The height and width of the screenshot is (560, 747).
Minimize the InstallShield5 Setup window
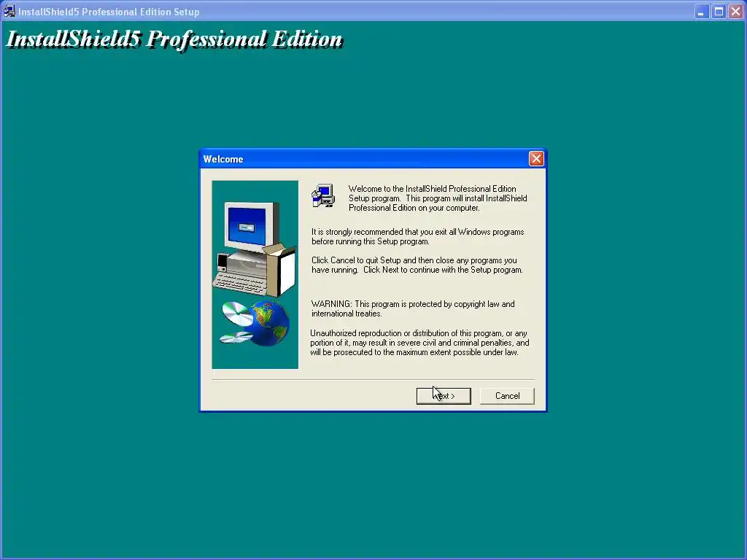tap(701, 12)
